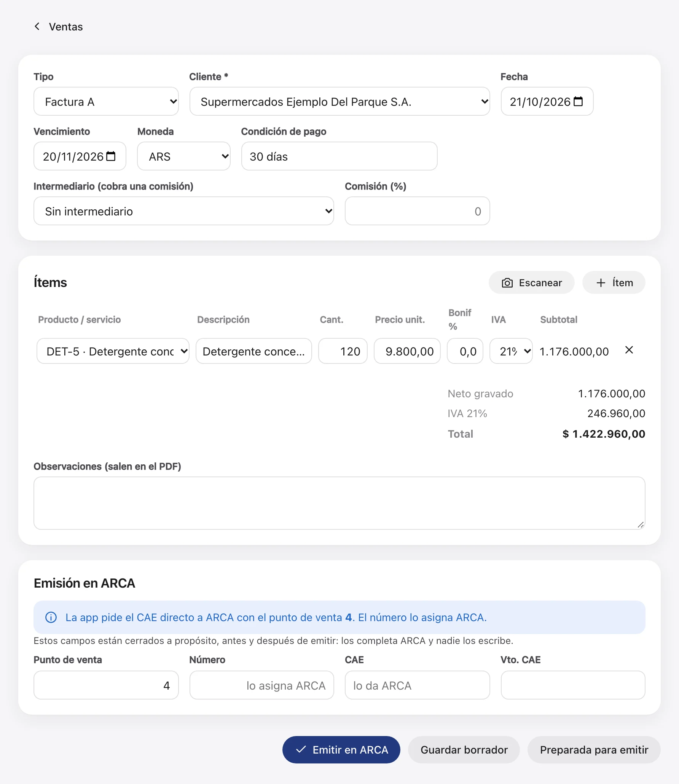Click the Cant. field showing 120

343,351
